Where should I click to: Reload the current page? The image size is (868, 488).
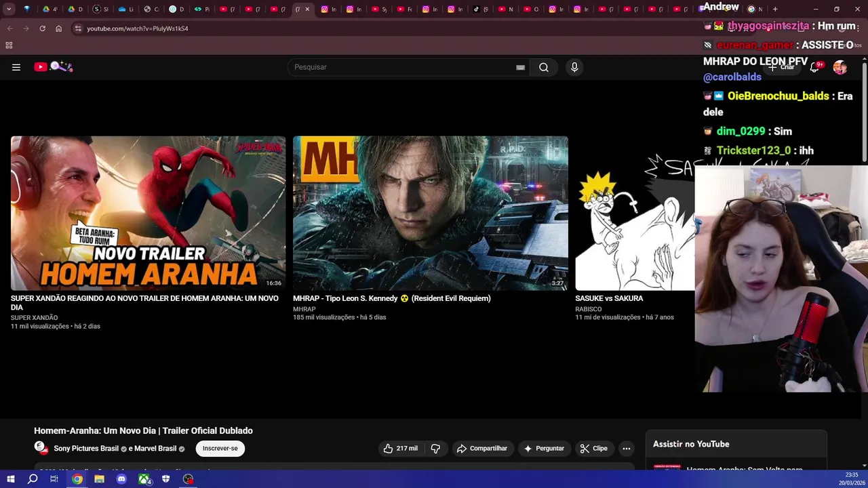(x=42, y=28)
